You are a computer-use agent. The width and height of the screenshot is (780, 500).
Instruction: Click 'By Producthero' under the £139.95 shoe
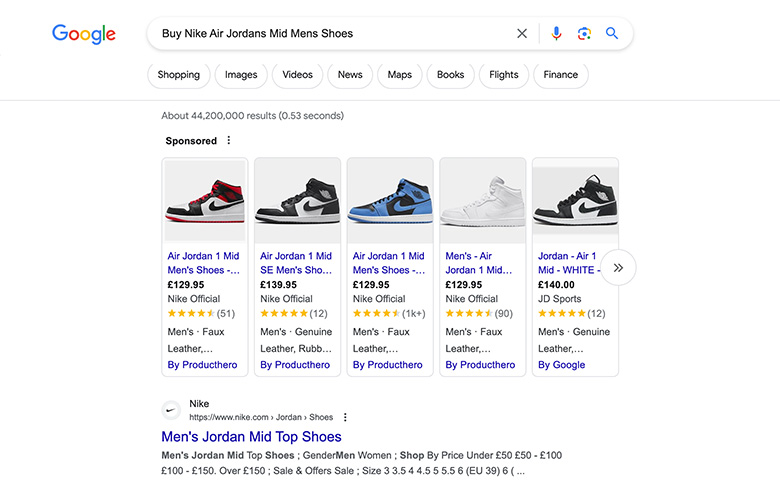tap(295, 365)
